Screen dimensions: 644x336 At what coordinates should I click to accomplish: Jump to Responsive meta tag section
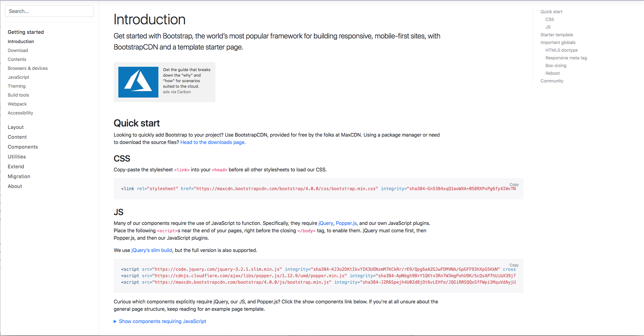[566, 58]
